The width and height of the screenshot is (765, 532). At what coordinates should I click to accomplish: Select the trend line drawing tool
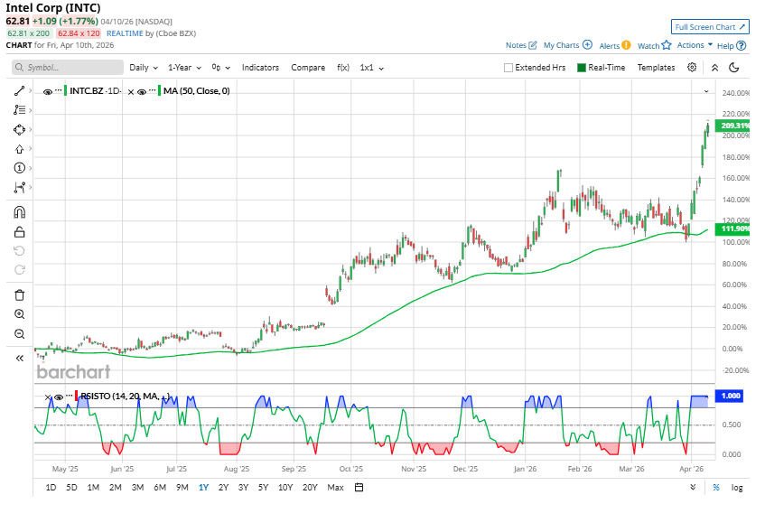[19, 91]
